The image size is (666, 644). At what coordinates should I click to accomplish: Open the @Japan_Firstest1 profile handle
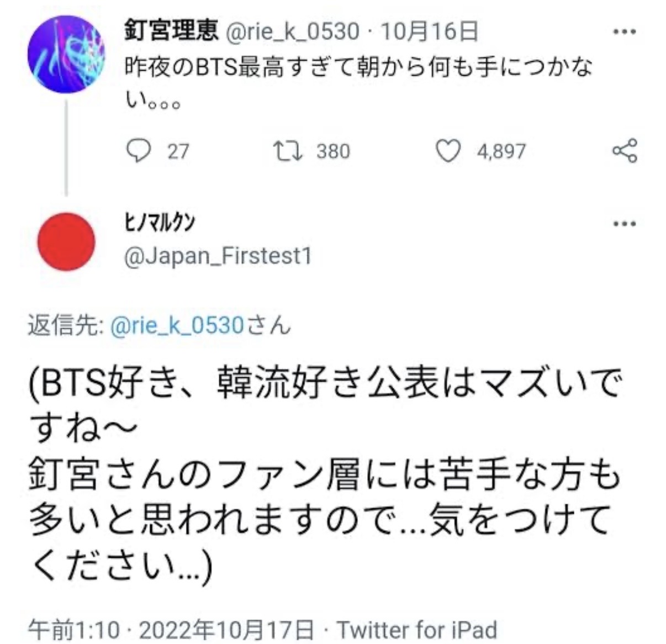pyautogui.click(x=218, y=256)
